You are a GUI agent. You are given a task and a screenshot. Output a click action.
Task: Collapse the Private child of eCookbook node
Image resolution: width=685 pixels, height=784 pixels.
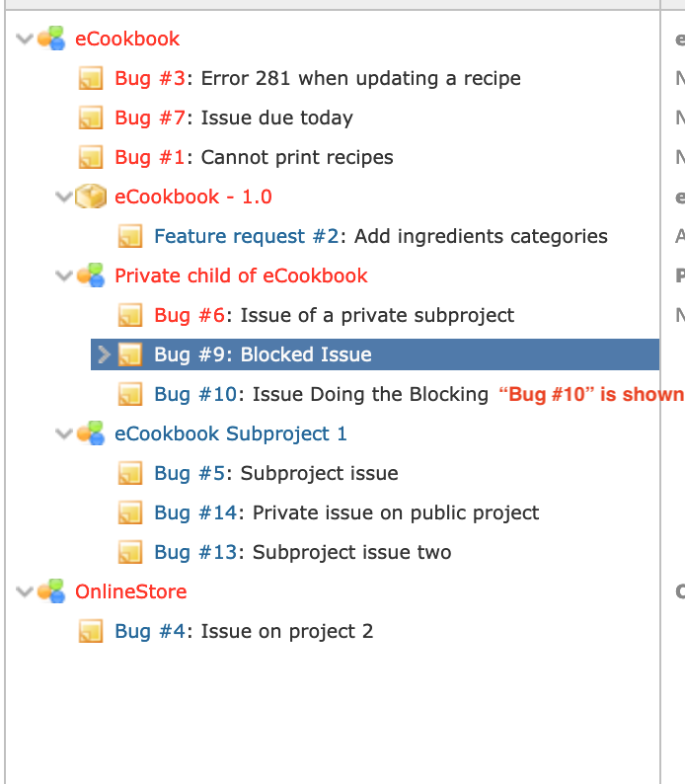click(64, 275)
